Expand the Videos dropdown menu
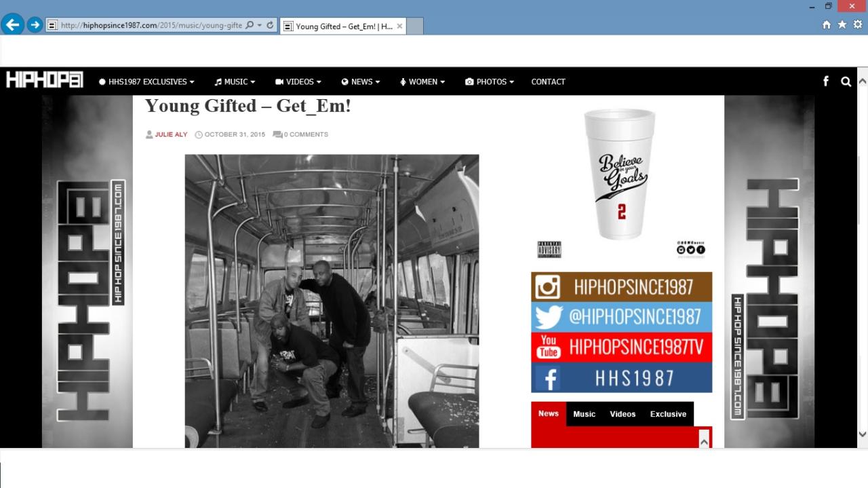The width and height of the screenshot is (868, 488). pos(298,81)
